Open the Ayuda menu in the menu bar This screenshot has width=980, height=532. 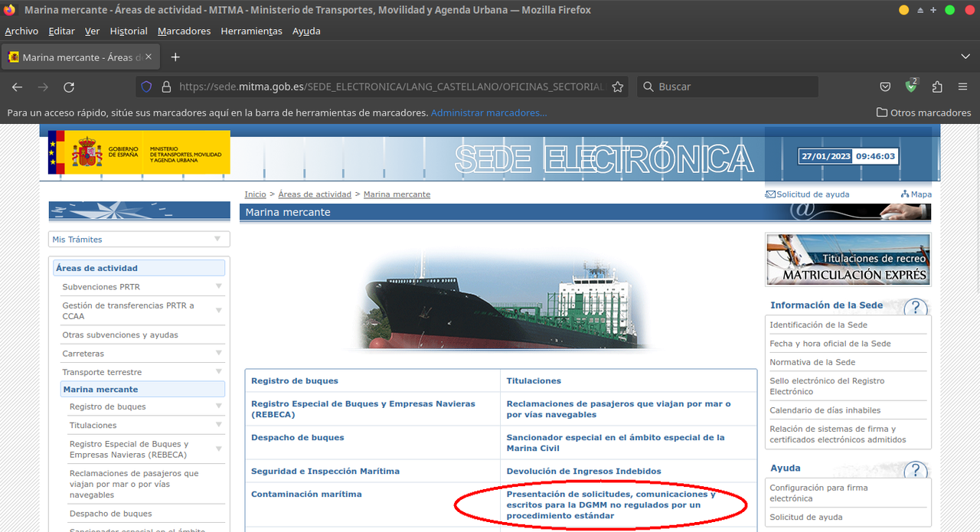pyautogui.click(x=306, y=31)
